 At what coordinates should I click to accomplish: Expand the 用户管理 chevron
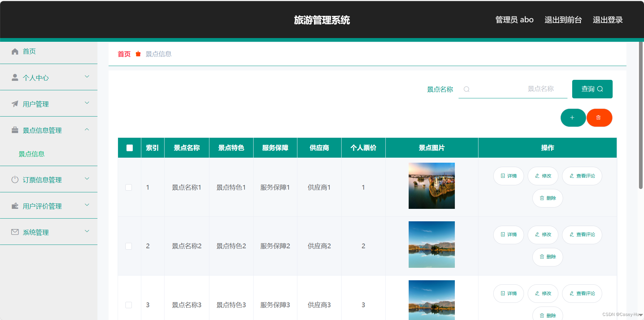coord(87,103)
